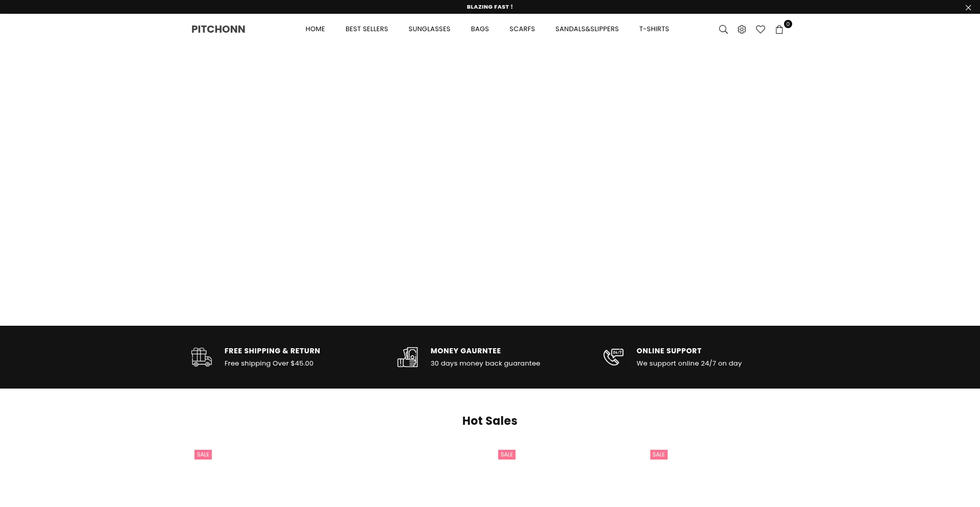Navigate to the BAGS category

pos(479,29)
